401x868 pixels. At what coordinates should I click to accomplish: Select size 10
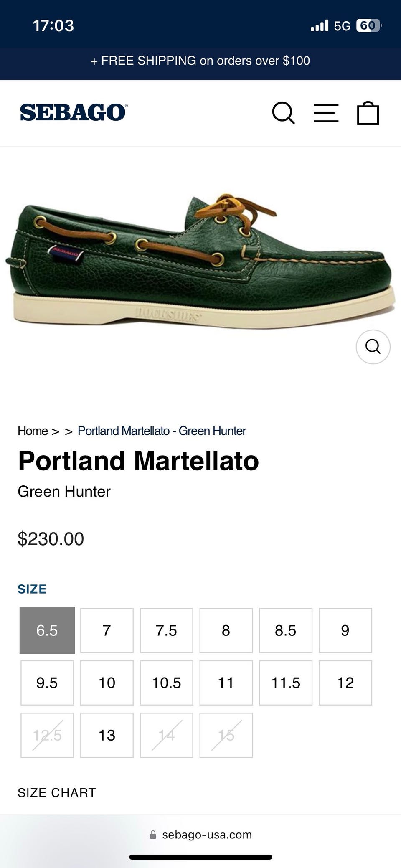tap(107, 683)
